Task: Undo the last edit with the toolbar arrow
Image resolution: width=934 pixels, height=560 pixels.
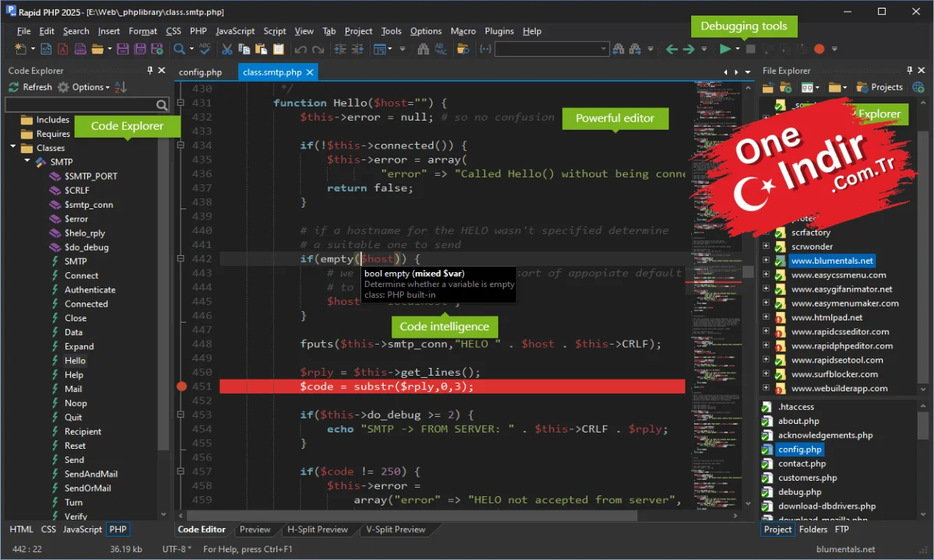Action: tap(300, 49)
